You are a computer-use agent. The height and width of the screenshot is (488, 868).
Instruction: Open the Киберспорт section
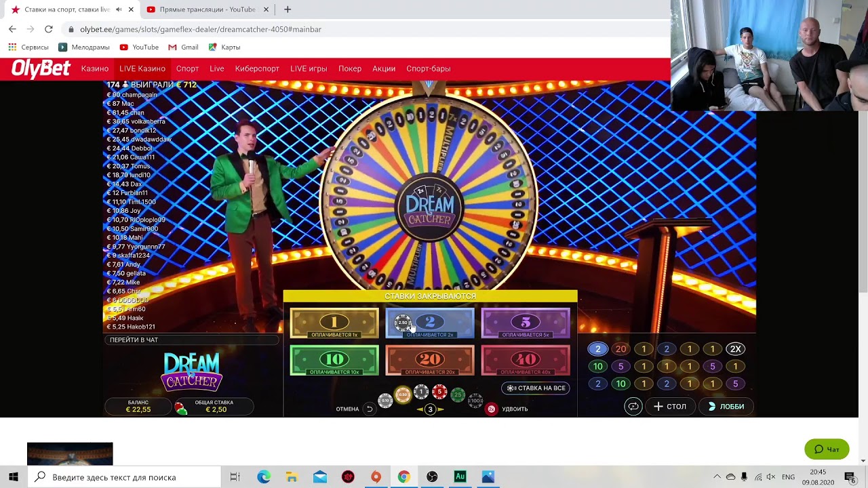257,68
